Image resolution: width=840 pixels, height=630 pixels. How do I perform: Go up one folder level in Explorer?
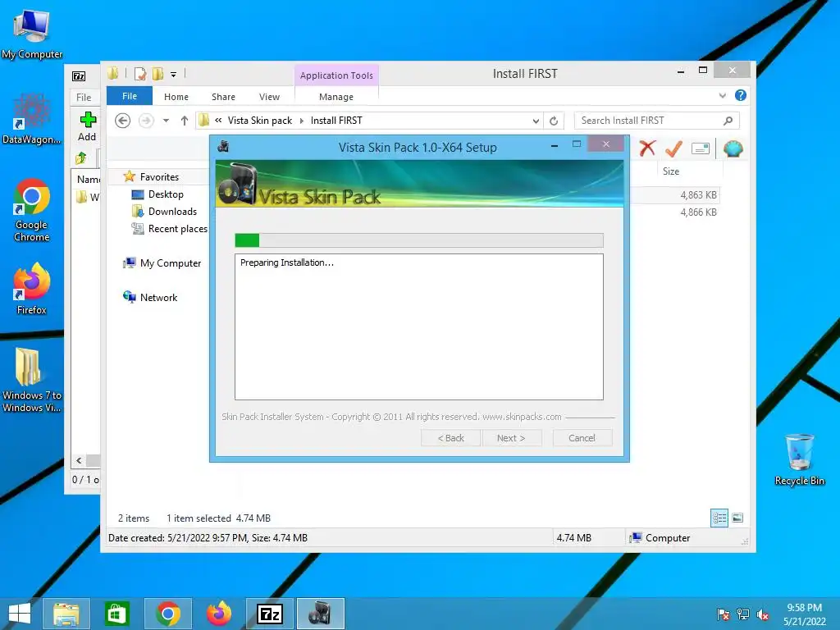185,121
